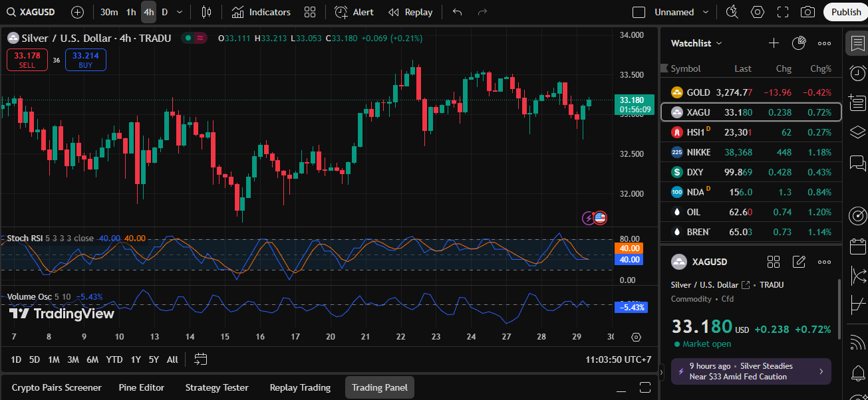This screenshot has width=868, height=400.
Task: Open the Watchlist name dropdown
Action: 696,43
